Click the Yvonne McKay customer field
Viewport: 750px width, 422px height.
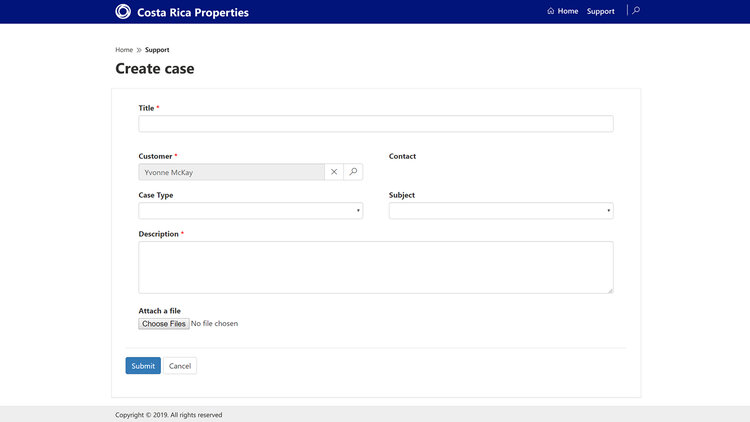point(232,172)
